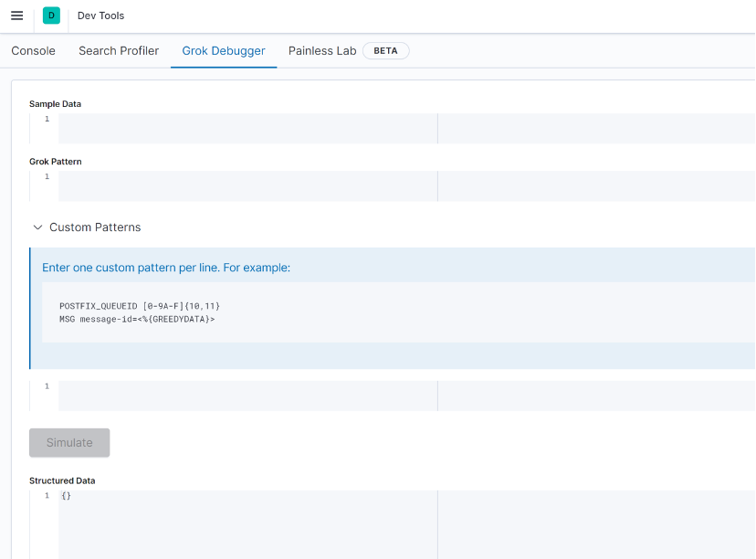756x559 pixels.
Task: Click the Sample Data label
Action: 55,104
